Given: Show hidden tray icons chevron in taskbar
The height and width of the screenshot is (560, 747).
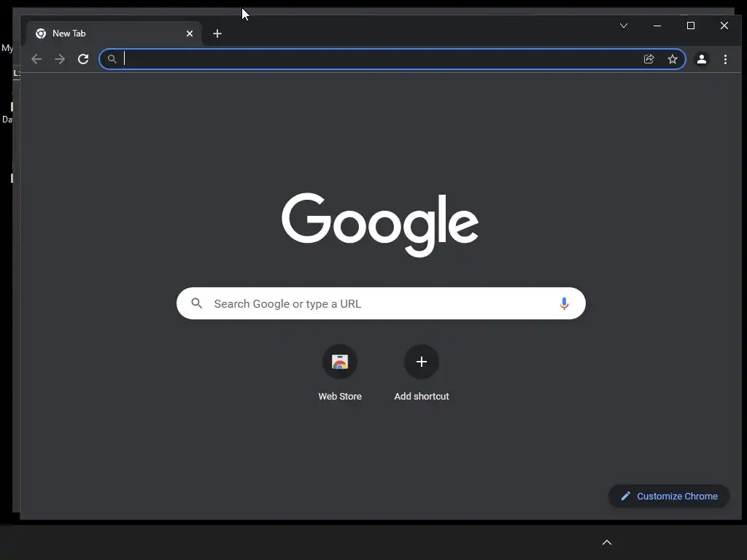Looking at the screenshot, I should coord(607,542).
